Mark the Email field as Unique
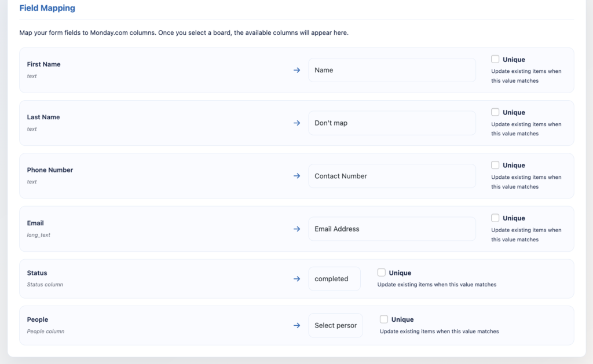The image size is (593, 364). tap(495, 218)
